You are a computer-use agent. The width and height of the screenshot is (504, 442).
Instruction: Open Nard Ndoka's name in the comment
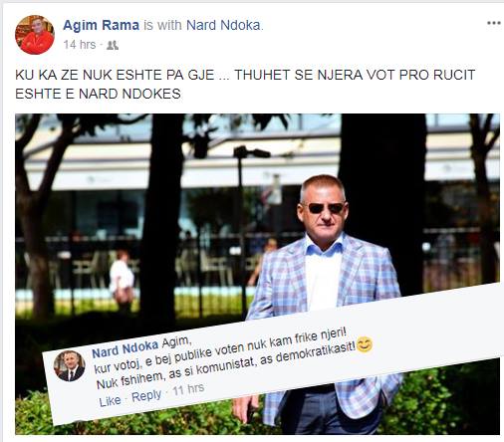pyautogui.click(x=125, y=348)
